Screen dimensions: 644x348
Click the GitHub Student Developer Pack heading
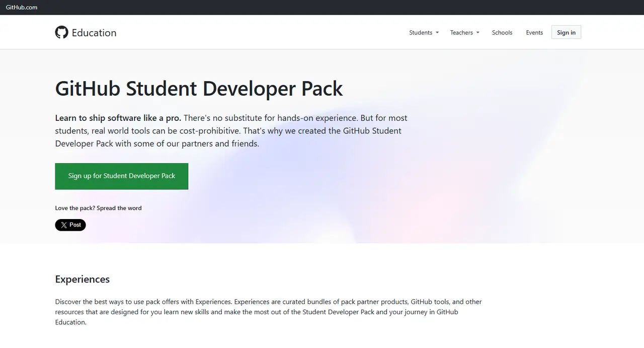tap(199, 89)
